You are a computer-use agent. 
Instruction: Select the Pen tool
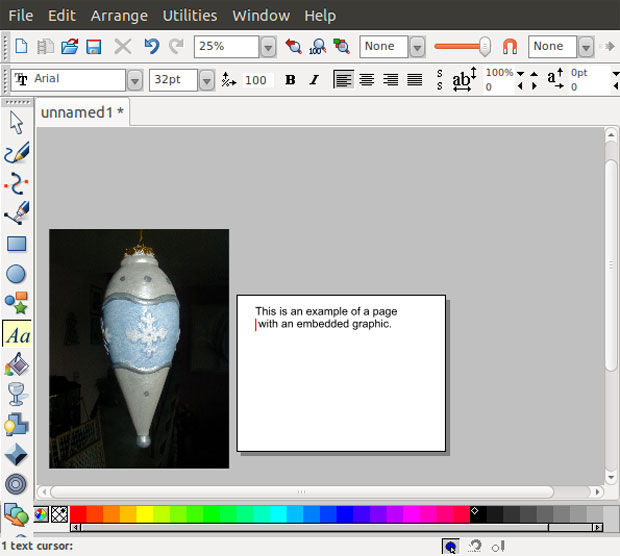pyautogui.click(x=17, y=213)
